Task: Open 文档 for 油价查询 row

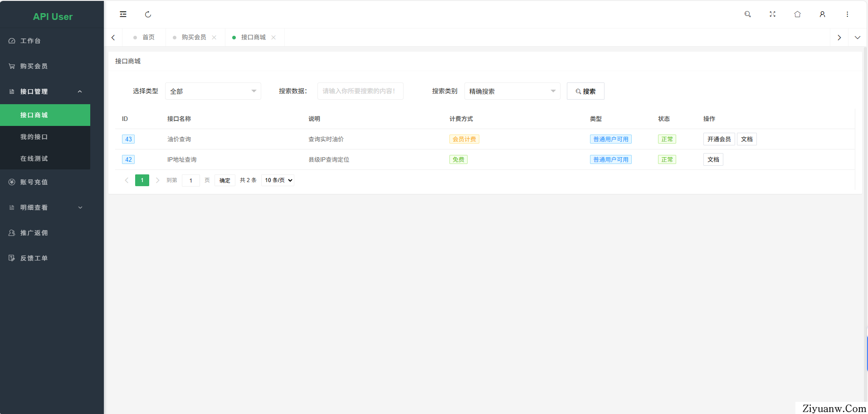Action: click(746, 139)
